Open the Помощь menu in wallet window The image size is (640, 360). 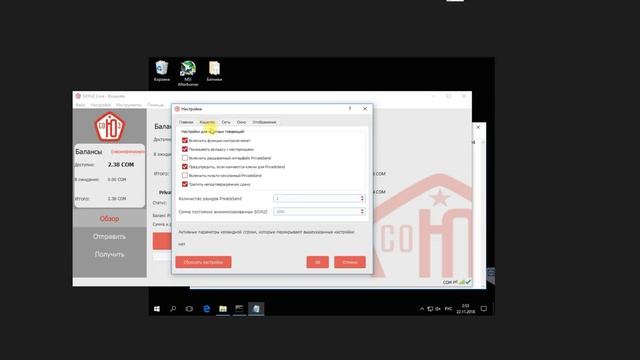(x=155, y=105)
